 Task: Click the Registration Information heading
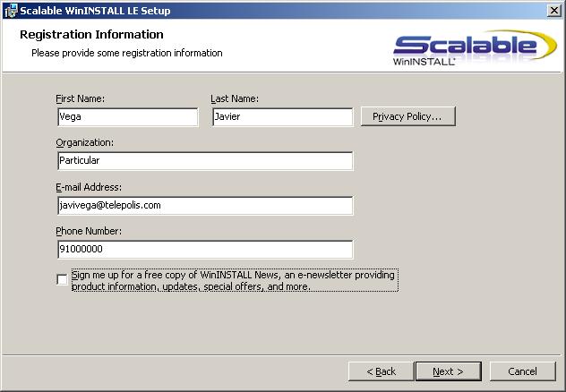tap(91, 35)
